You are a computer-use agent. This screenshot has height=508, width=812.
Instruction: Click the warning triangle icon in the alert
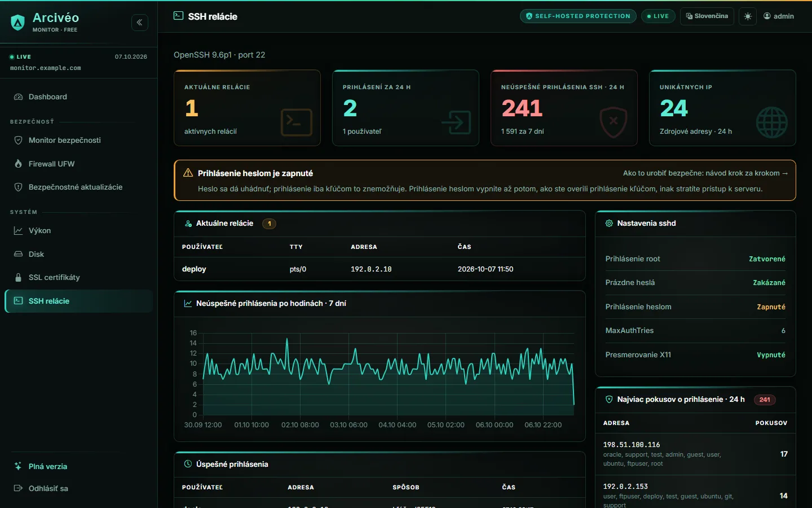click(188, 173)
